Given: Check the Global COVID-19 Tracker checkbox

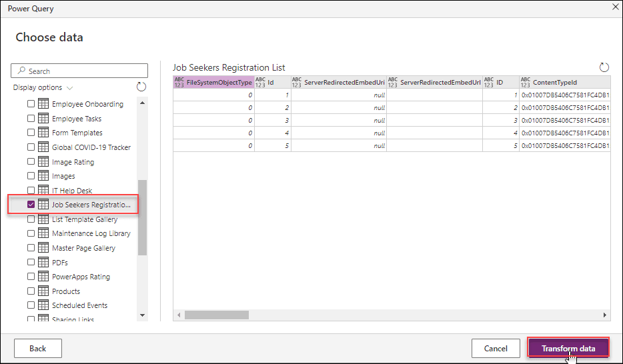Looking at the screenshot, I should (x=31, y=147).
